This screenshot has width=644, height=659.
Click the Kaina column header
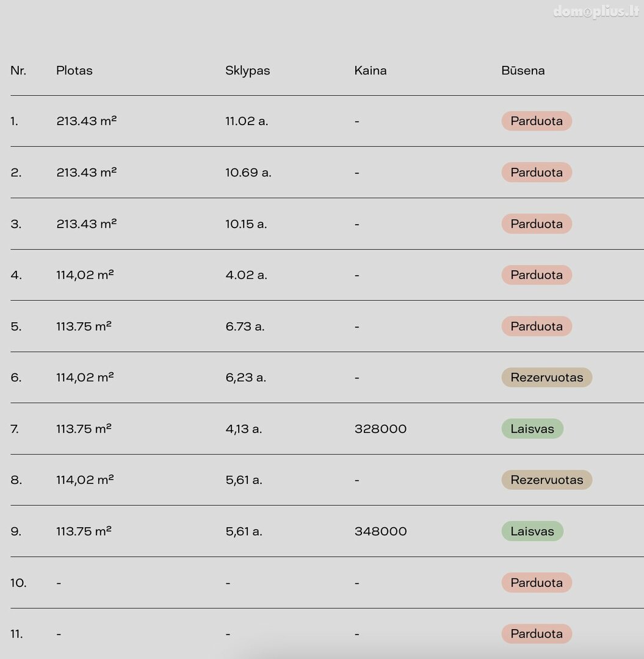371,70
